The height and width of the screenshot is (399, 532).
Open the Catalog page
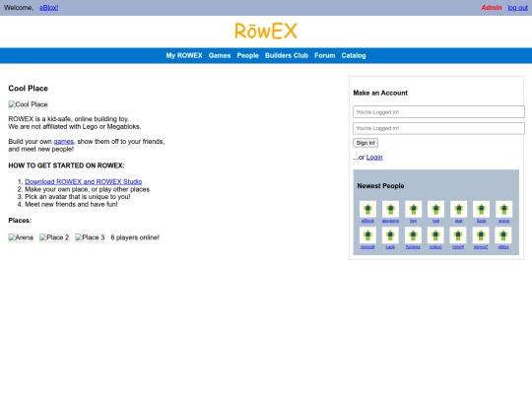point(354,55)
